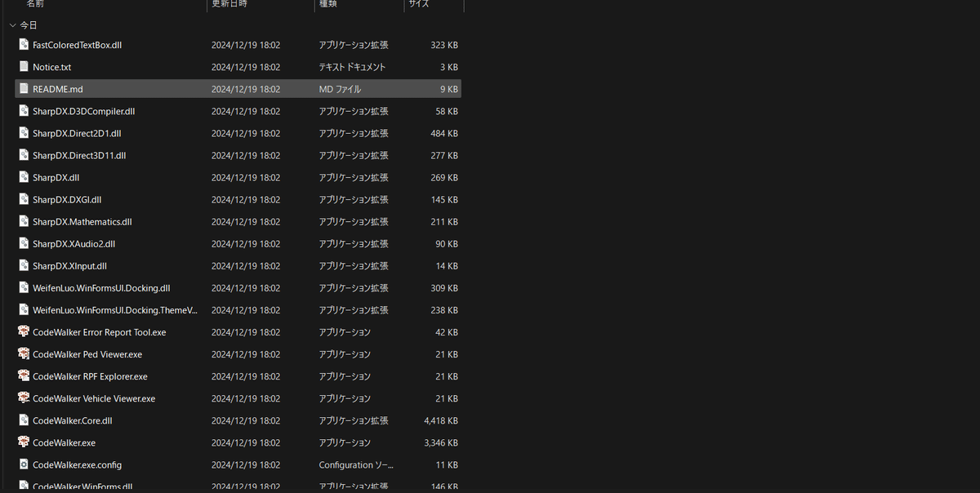Click the WeifenLuo.WinFormsUI.Docking.dll icon
This screenshot has width=980, height=493.
(x=23, y=287)
